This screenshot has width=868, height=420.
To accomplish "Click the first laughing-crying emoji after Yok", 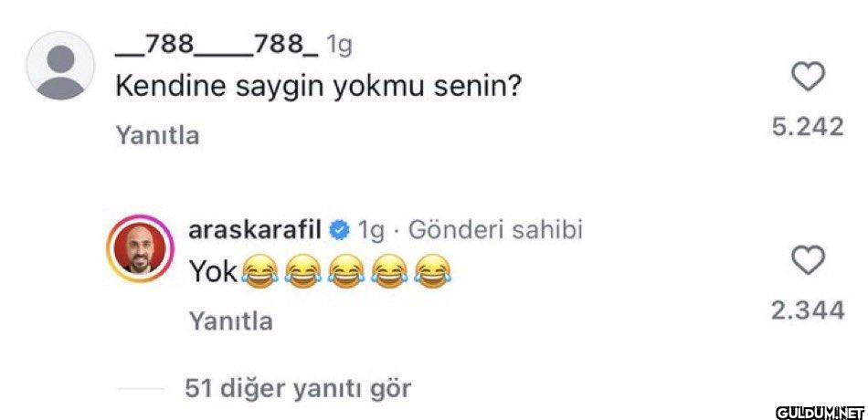I will click(259, 272).
